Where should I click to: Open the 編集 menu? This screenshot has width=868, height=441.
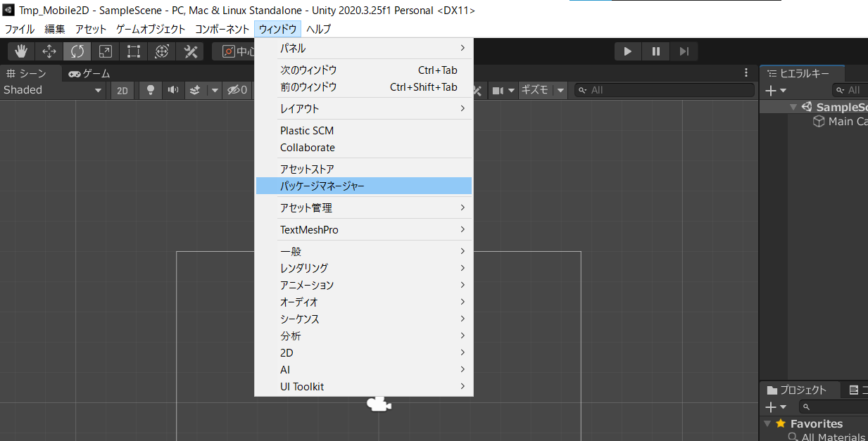tap(55, 29)
